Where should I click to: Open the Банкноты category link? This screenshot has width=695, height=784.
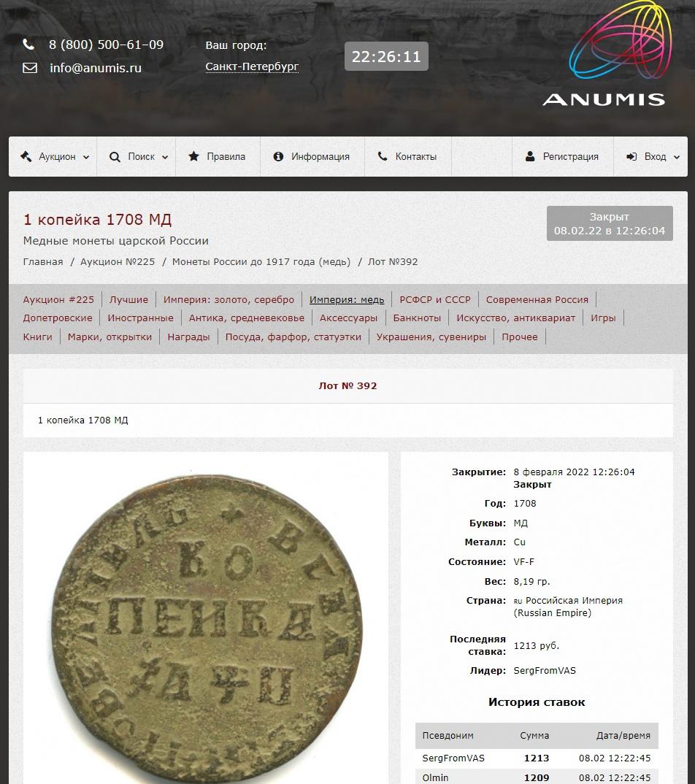[x=417, y=318]
